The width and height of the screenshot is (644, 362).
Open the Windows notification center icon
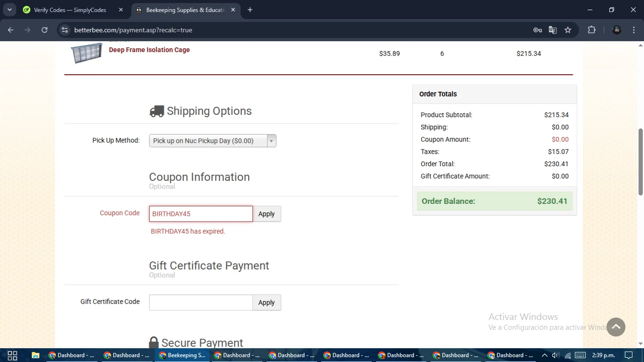click(x=629, y=355)
